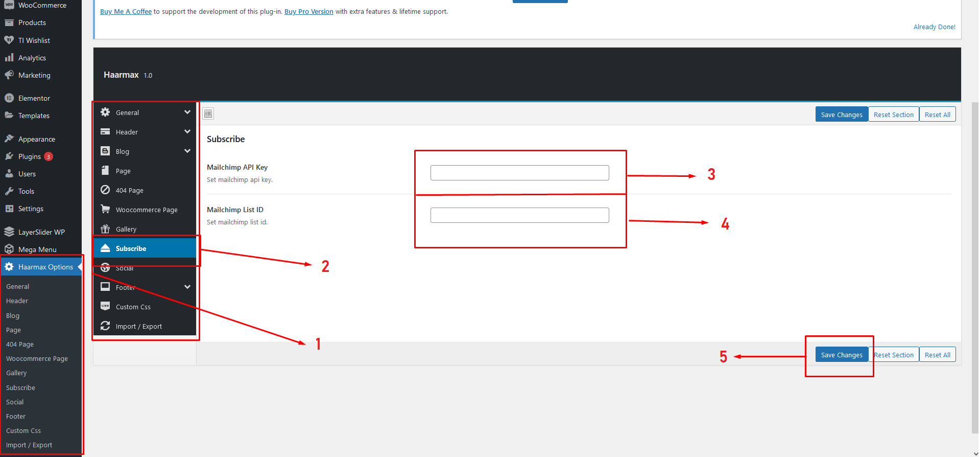Click the Gallery gift icon
The width and height of the screenshot is (980, 457).
point(105,228)
